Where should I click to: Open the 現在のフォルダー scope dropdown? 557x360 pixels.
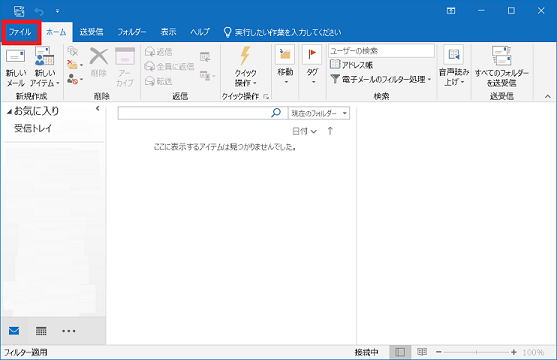pyautogui.click(x=319, y=113)
